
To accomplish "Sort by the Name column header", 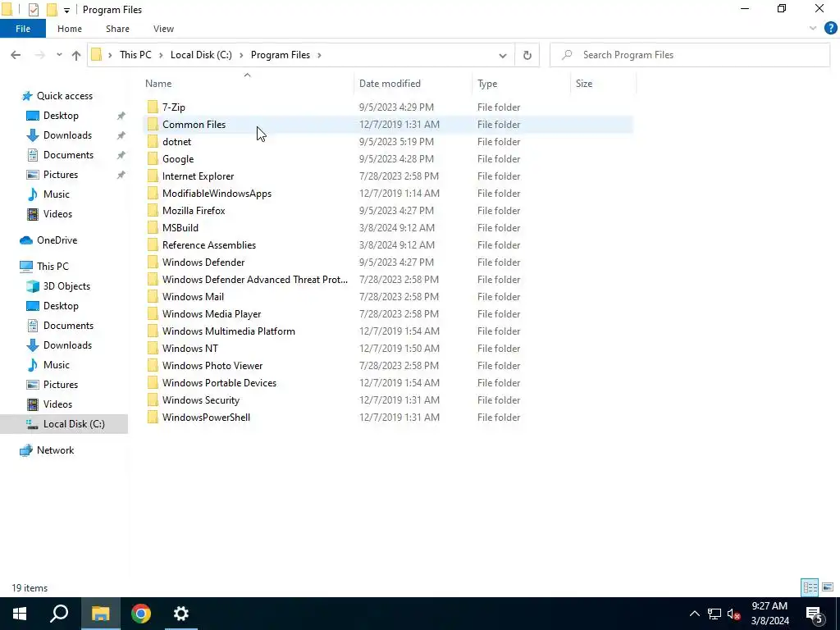I will [x=248, y=84].
